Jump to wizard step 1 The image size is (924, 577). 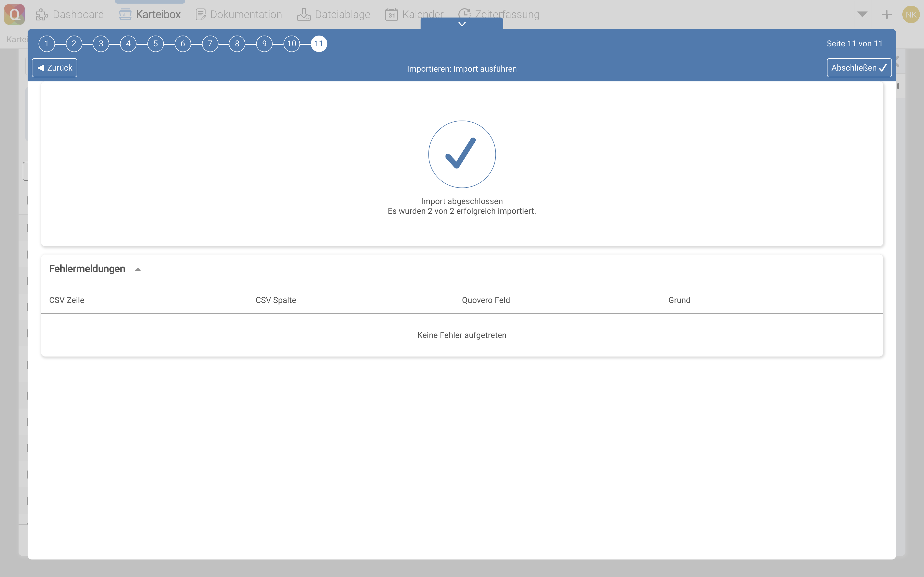47,44
